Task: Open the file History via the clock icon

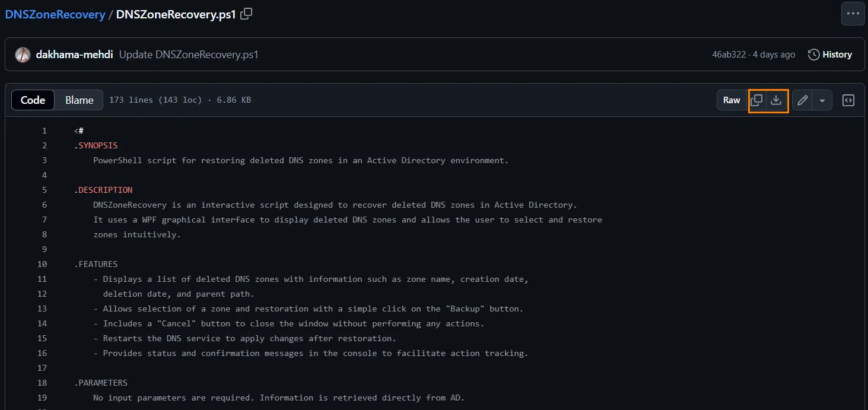Action: coord(830,54)
